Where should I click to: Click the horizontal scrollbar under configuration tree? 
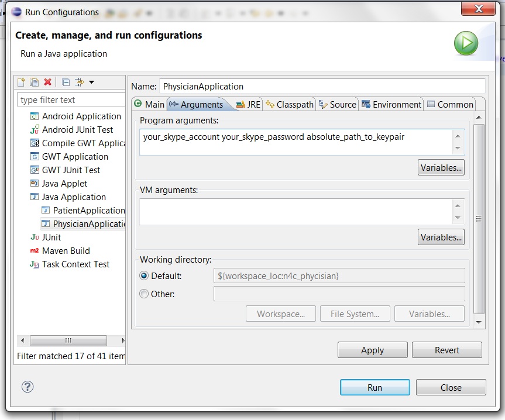[x=68, y=340]
